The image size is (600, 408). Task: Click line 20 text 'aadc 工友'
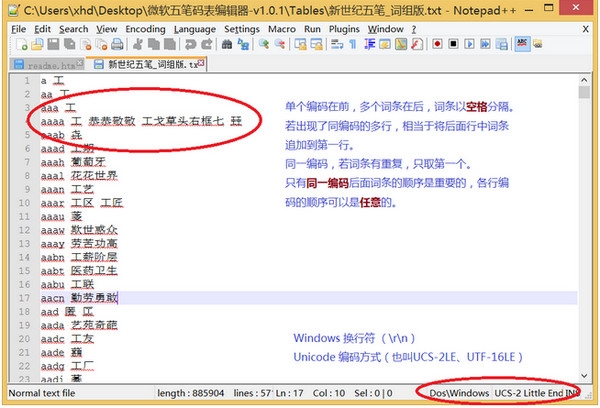(x=67, y=339)
